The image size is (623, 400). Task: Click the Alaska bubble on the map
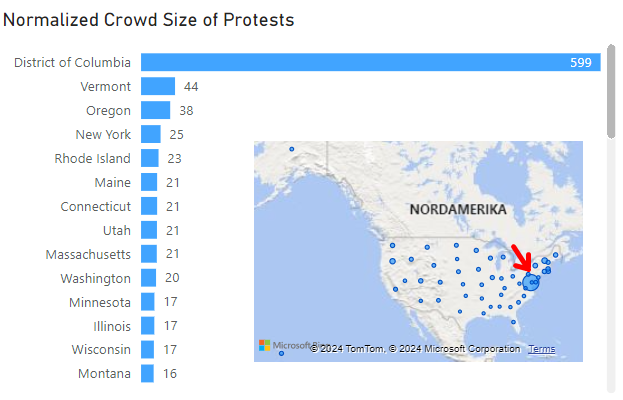(292, 150)
